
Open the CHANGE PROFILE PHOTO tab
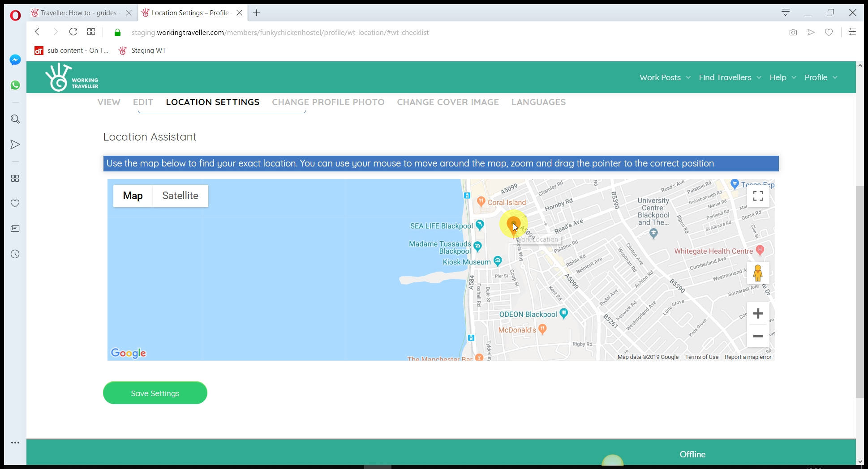point(328,102)
